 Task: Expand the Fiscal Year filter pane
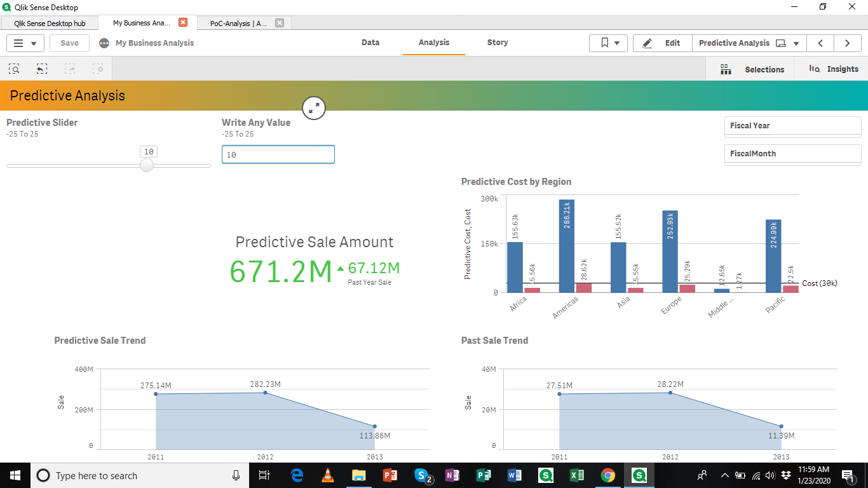click(x=792, y=126)
